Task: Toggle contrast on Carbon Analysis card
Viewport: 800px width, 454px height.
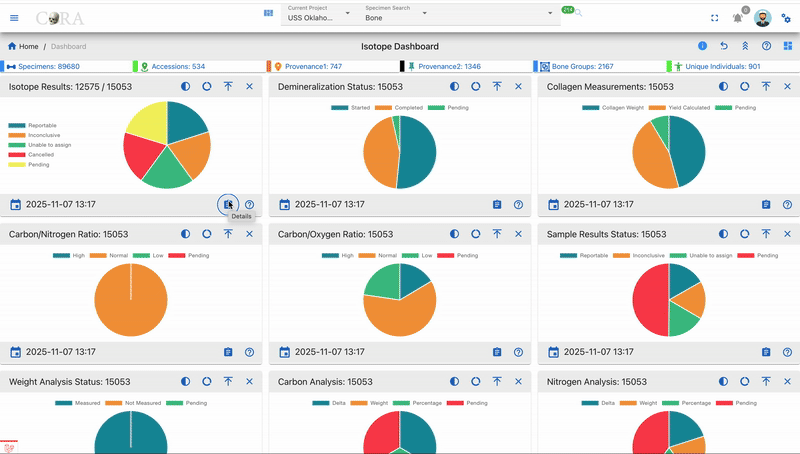Action: point(454,381)
